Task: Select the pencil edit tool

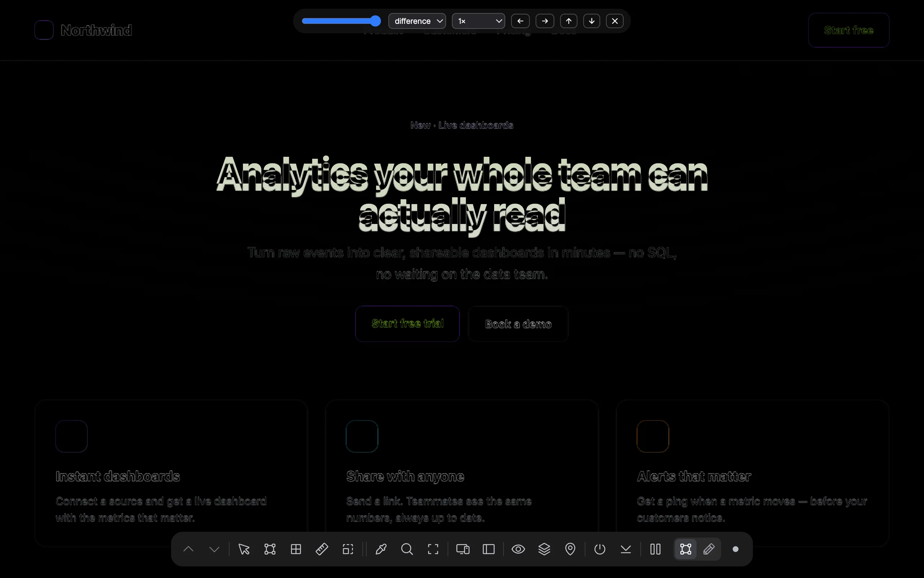Action: click(x=709, y=549)
